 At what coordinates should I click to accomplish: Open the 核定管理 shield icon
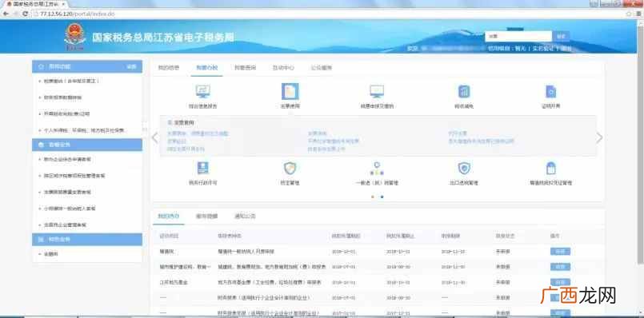(290, 168)
